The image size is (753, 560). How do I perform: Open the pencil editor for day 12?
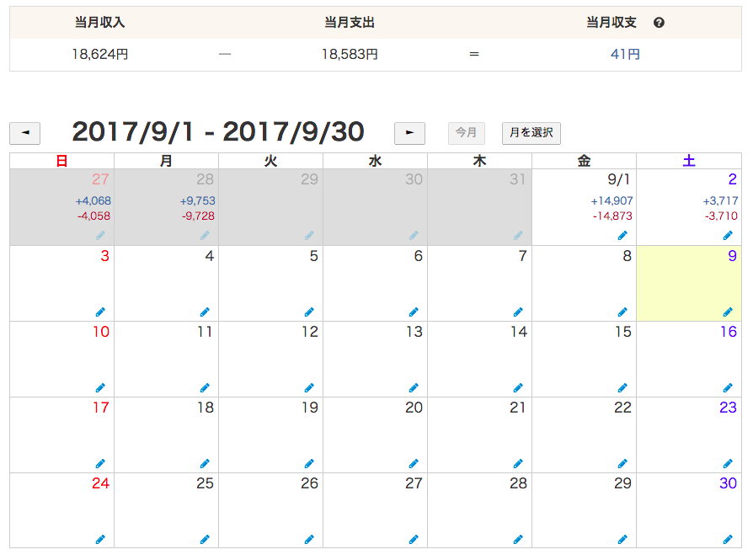coord(309,387)
